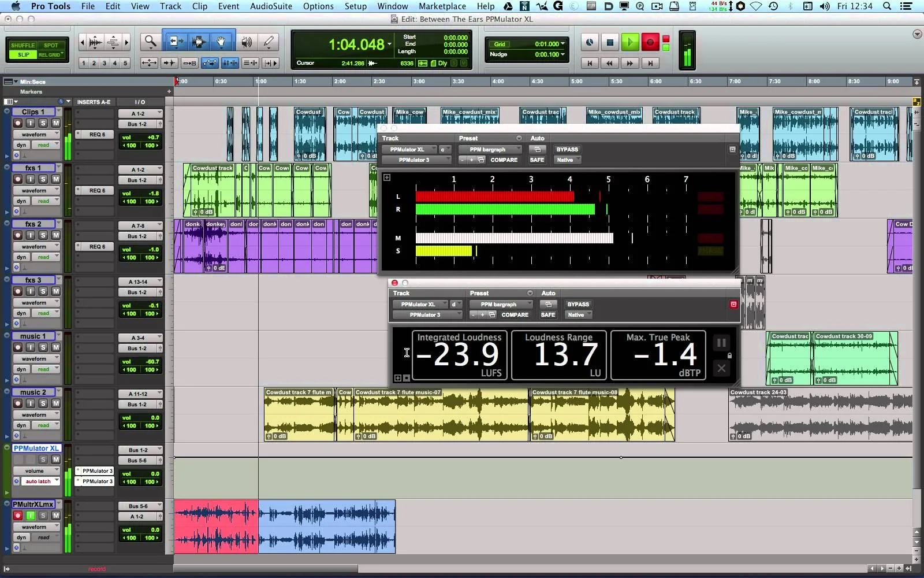Click the online sync clock button
Viewport: 924px width, 578px height.
(x=590, y=42)
